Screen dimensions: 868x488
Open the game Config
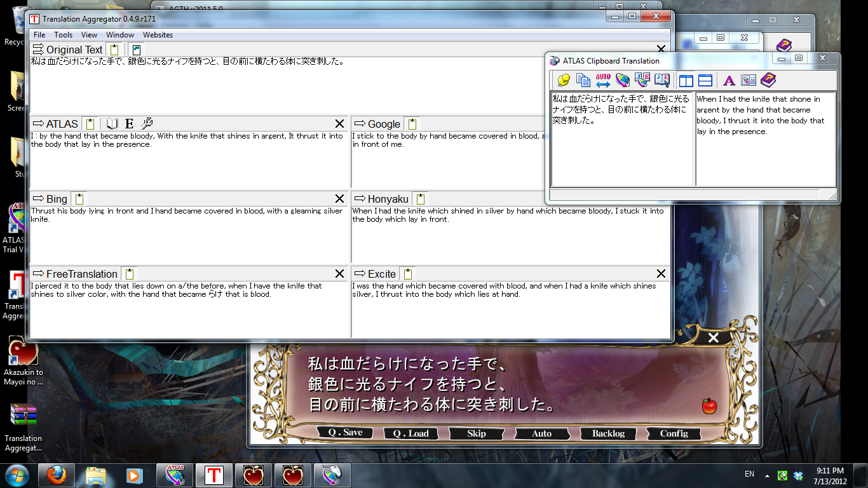coord(674,433)
